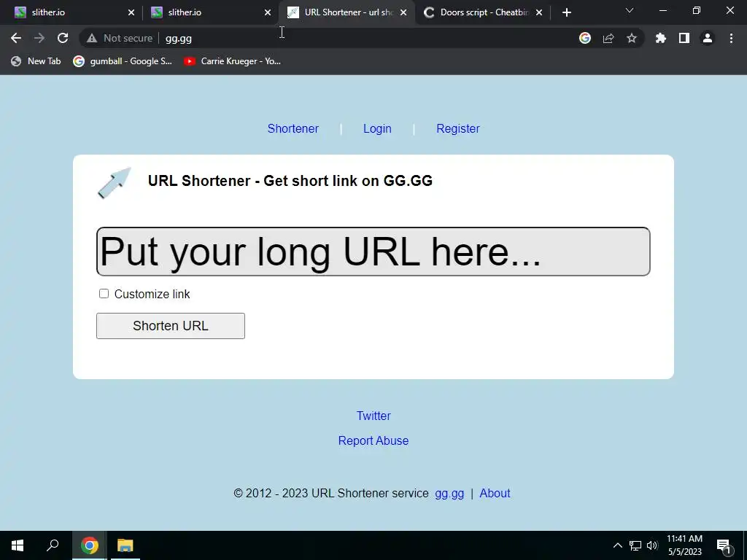Open the Not secure site warning
The width and height of the screenshot is (747, 560).
(120, 38)
